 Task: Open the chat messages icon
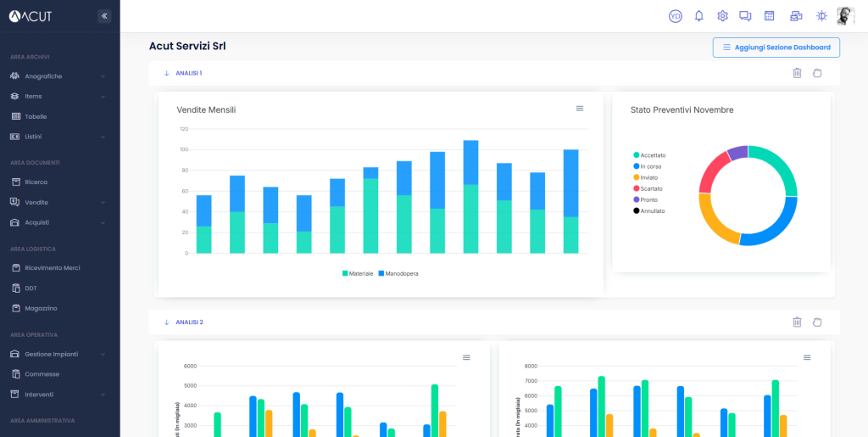[746, 16]
